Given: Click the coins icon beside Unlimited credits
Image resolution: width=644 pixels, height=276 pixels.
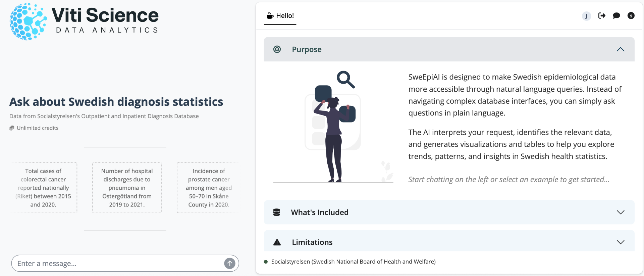Looking at the screenshot, I should click(x=12, y=128).
